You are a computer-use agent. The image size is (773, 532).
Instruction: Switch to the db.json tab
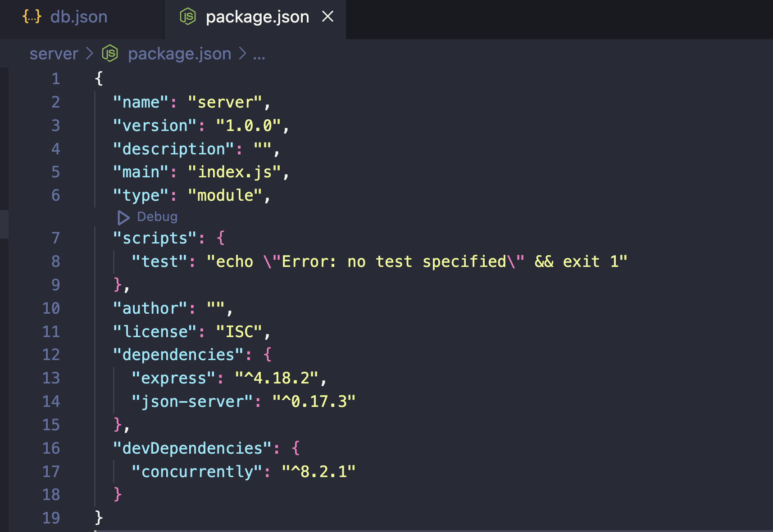point(78,17)
